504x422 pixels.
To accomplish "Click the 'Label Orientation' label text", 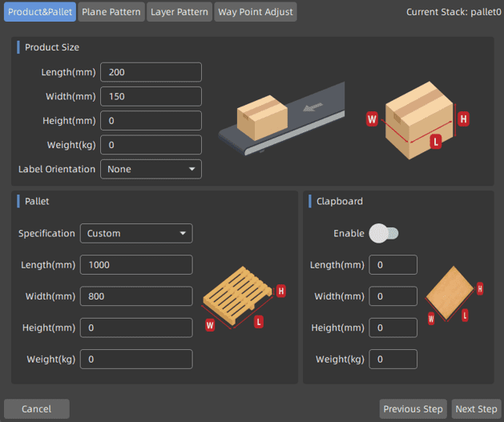I will pyautogui.click(x=57, y=169).
